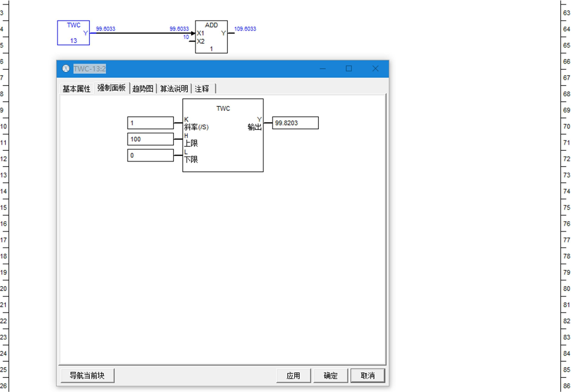
Task: Minimize the TWC-13:2 dialog
Action: point(322,69)
